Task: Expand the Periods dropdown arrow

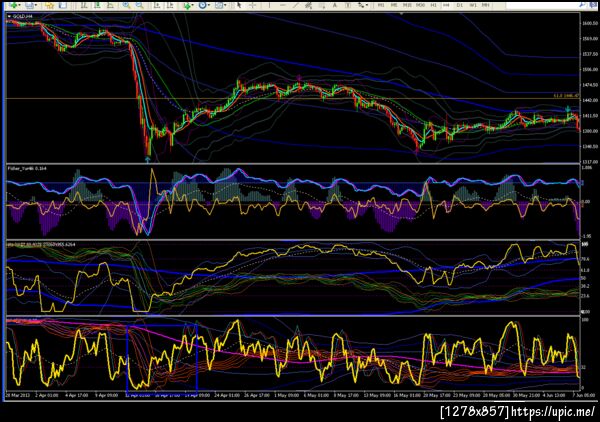Action: click(x=209, y=5)
